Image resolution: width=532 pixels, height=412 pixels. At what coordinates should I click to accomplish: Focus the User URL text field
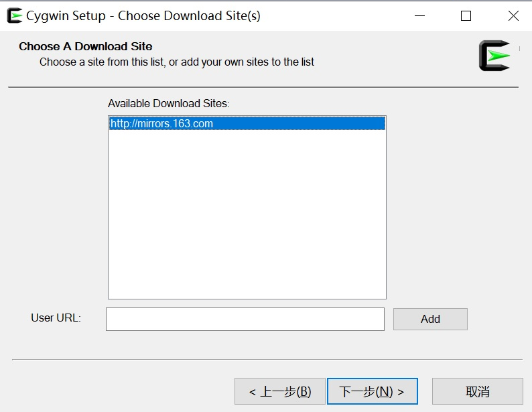245,319
